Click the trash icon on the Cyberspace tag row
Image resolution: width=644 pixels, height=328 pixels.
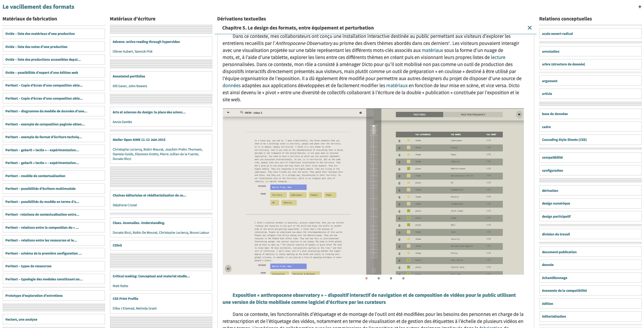399,141
